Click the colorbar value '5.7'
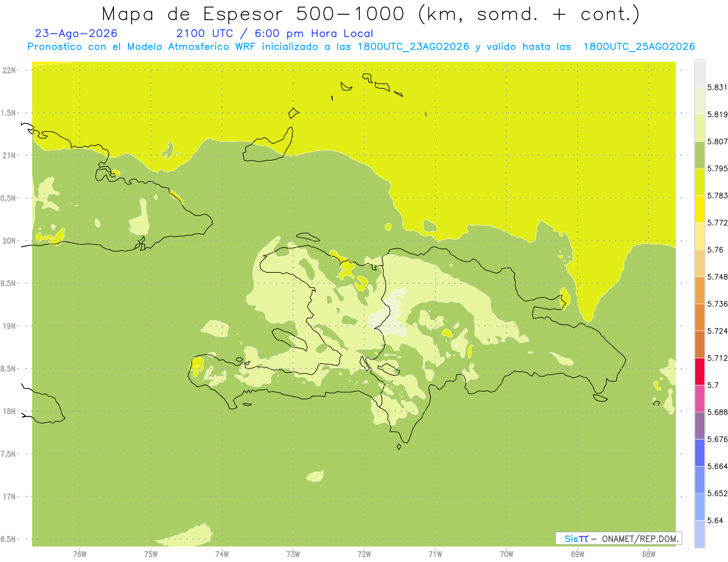Image resolution: width=728 pixels, height=562 pixels. click(x=713, y=385)
